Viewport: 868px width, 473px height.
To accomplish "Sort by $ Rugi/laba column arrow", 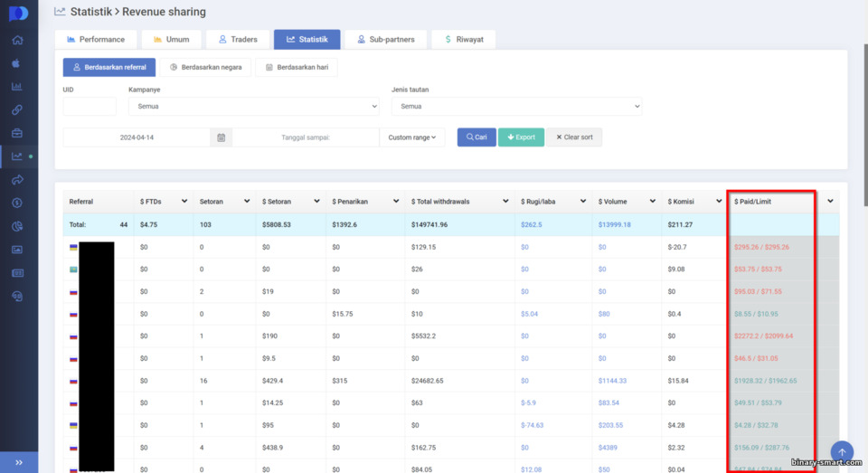I will point(582,201).
